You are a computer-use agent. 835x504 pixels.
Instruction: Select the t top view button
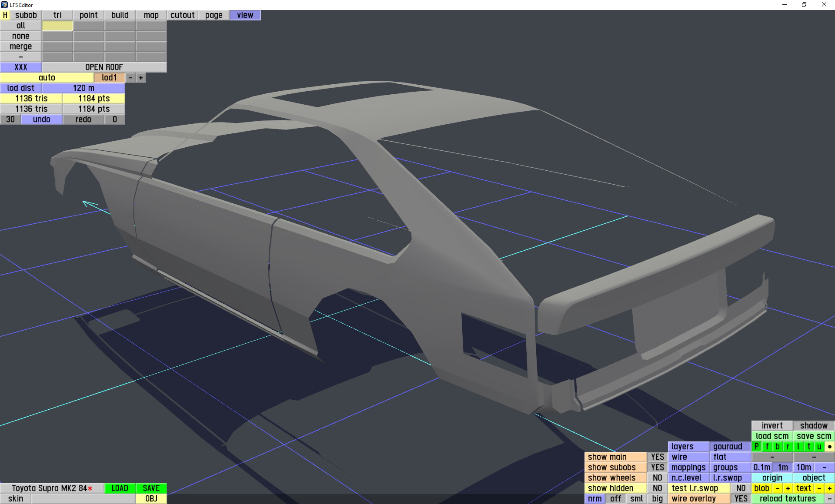(809, 447)
